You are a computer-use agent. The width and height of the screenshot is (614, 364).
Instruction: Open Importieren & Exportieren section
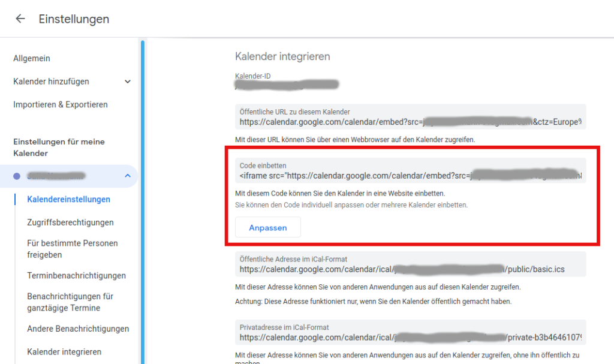point(61,104)
